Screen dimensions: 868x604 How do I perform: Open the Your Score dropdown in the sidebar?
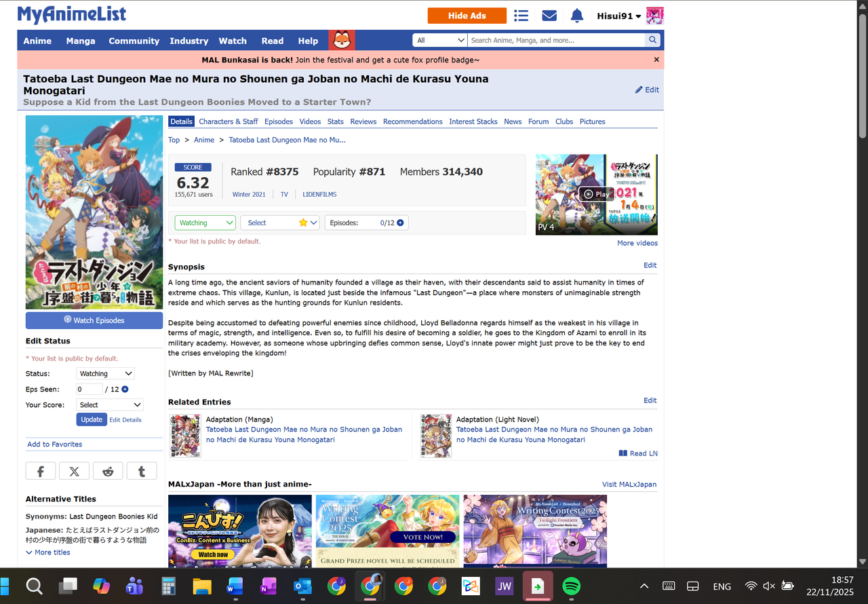pyautogui.click(x=110, y=404)
